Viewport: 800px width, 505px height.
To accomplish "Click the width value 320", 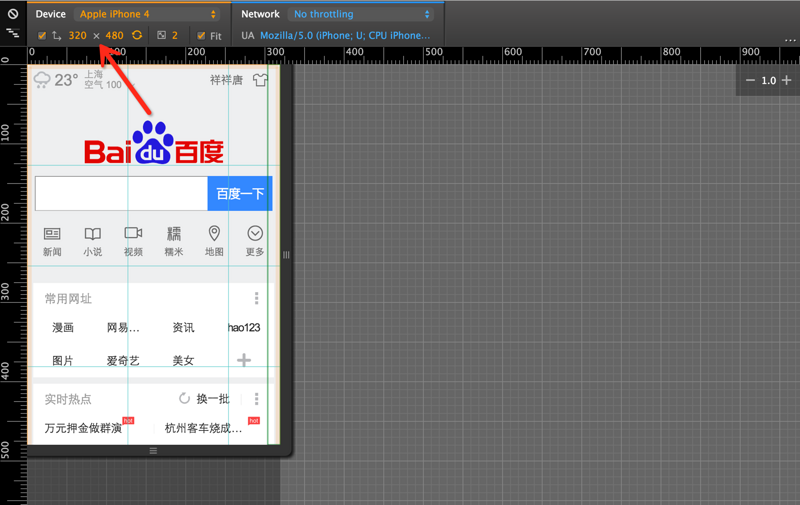I will (78, 35).
